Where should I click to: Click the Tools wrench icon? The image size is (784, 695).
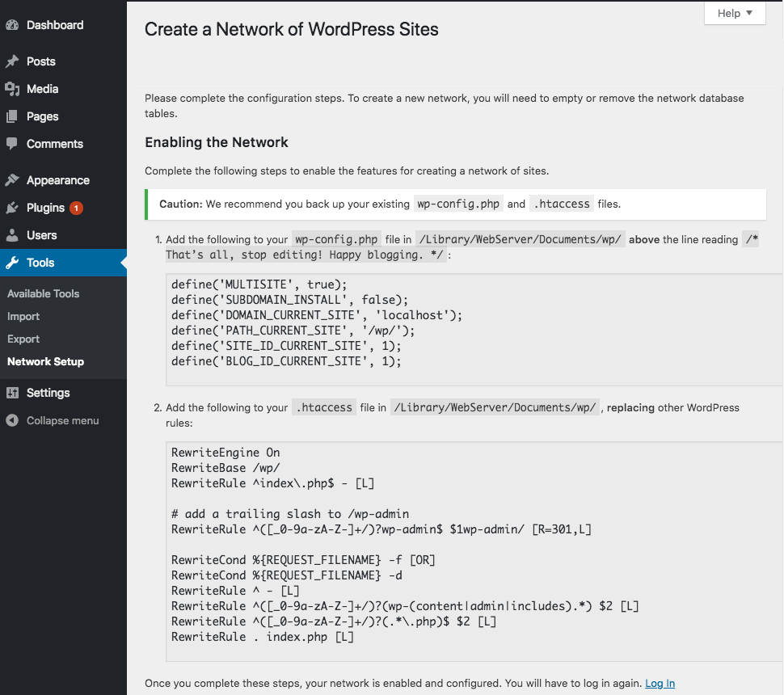tap(12, 263)
